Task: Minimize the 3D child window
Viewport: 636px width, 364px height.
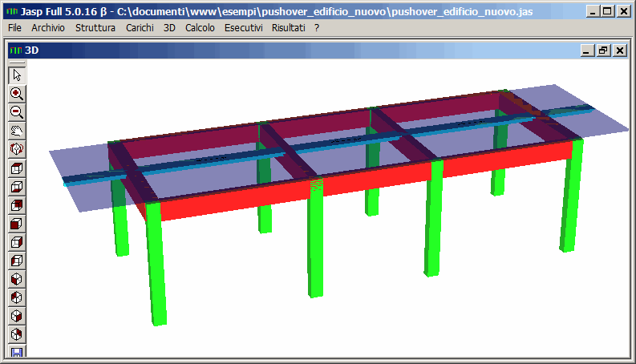Action: (587, 51)
